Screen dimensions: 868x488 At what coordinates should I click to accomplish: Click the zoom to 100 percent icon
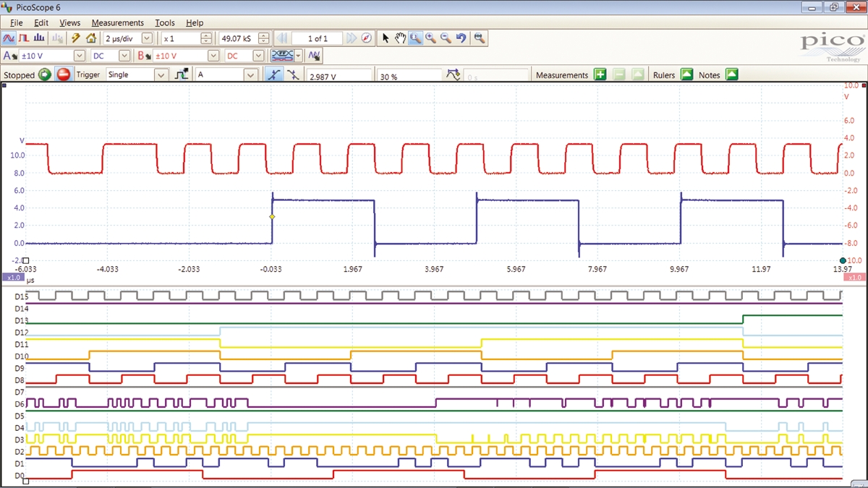[478, 38]
